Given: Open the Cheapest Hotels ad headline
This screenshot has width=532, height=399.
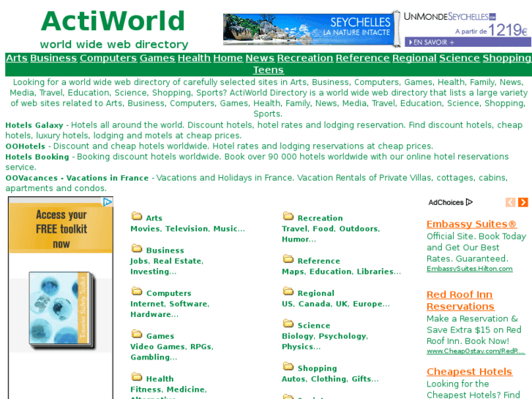Looking at the screenshot, I should tap(469, 372).
